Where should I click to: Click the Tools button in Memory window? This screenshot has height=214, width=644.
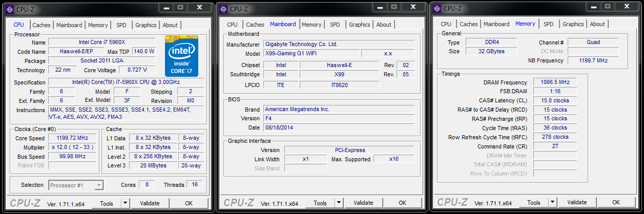(x=534, y=202)
